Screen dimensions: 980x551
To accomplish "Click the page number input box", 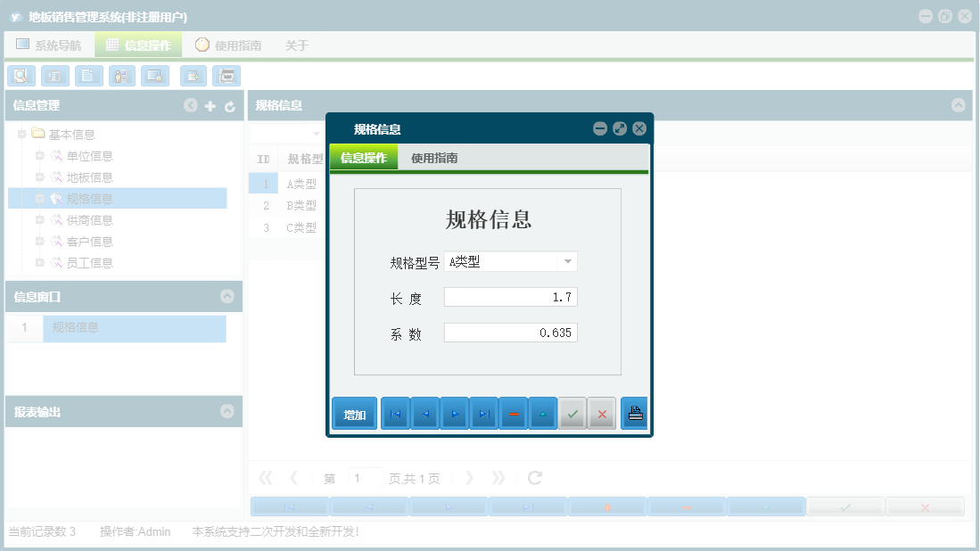I will pos(365,478).
